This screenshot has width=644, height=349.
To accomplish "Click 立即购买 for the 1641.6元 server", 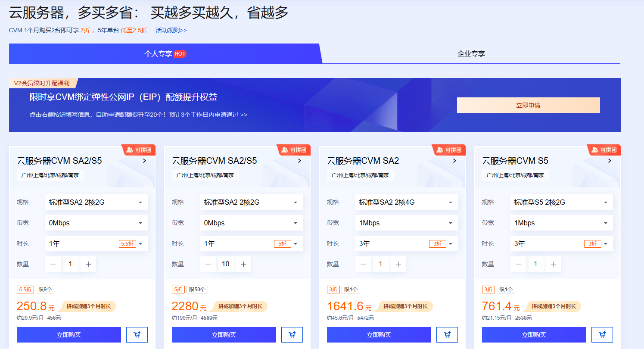I will 379,335.
